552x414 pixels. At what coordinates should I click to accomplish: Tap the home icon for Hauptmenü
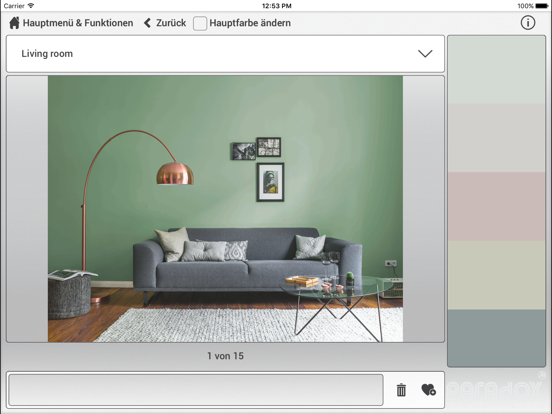[x=14, y=23]
